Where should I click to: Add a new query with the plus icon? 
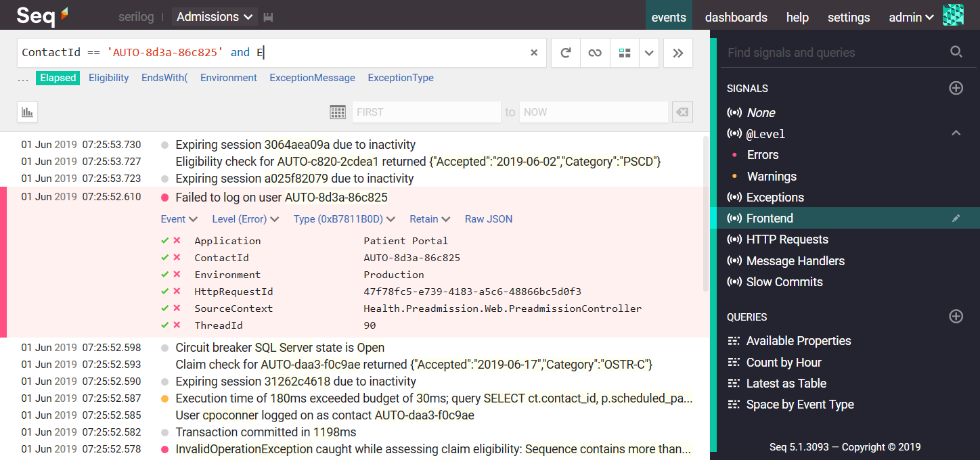pyautogui.click(x=956, y=316)
